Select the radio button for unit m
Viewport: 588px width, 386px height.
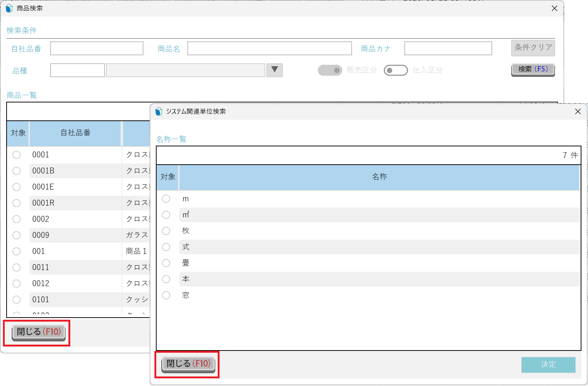(x=166, y=199)
